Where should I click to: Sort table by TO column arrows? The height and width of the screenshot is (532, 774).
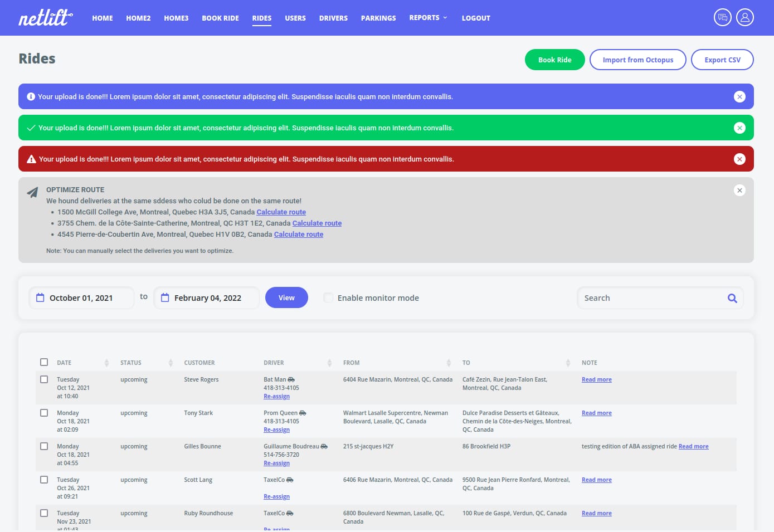(x=568, y=363)
